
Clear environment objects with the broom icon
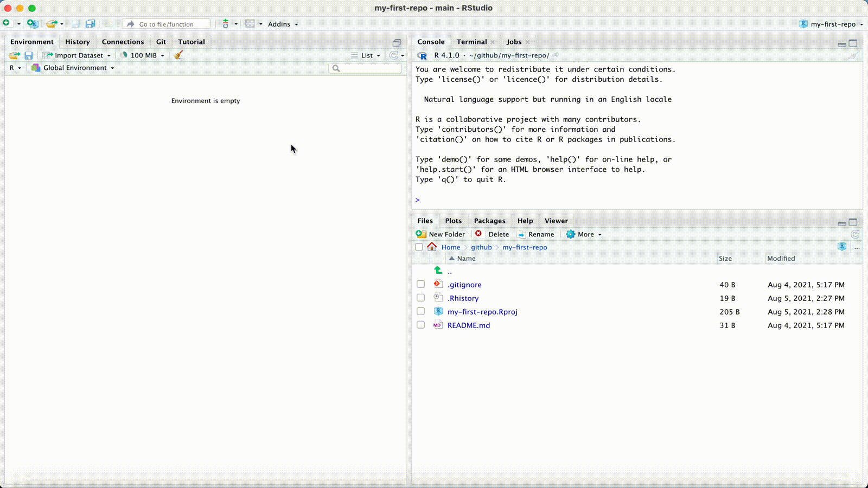[178, 55]
